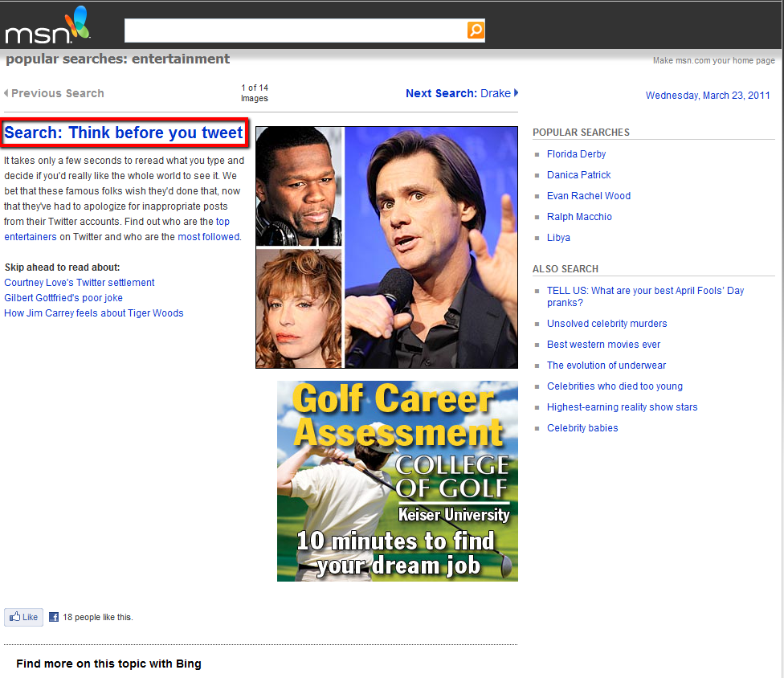Click the '18 people like this' text
Viewport: 784px width, 678px height.
point(97,618)
